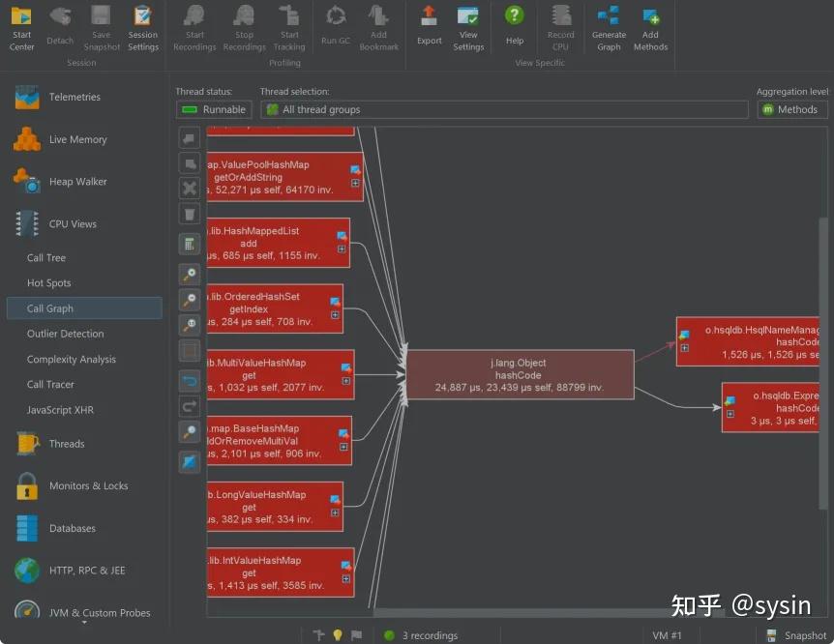The image size is (834, 644).
Task: Click the Stop Recordings button
Action: coord(243,26)
